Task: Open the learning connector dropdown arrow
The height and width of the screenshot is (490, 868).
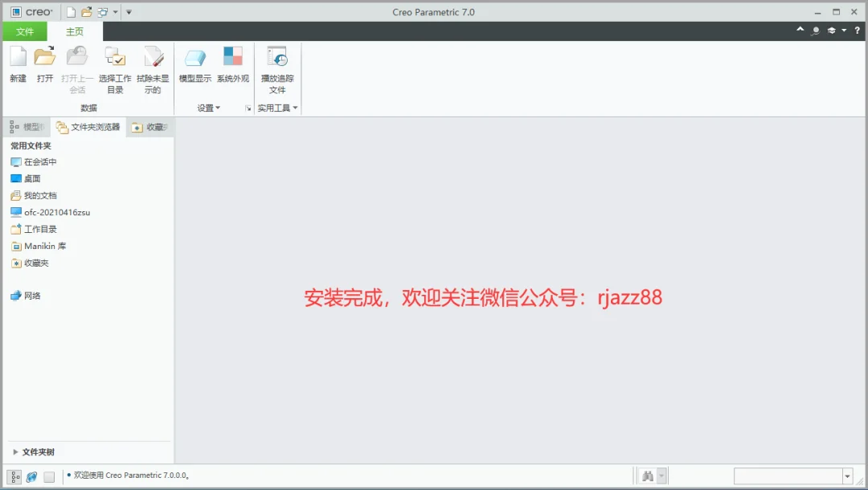Action: coord(844,31)
